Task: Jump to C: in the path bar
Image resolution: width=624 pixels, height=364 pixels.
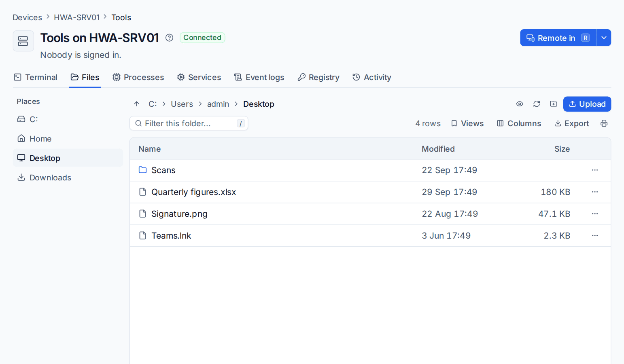Action: click(x=153, y=104)
